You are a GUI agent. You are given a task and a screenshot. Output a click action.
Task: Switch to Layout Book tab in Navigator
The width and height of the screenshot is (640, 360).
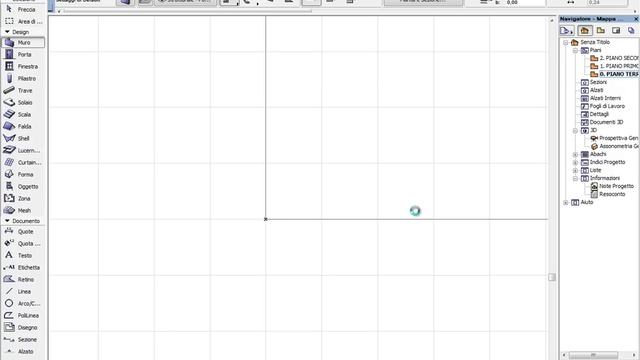(x=616, y=31)
